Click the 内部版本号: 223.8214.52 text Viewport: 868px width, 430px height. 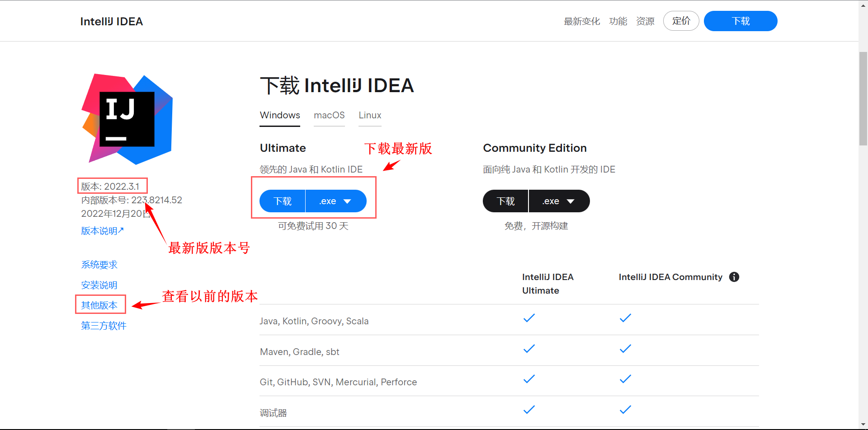[x=132, y=200]
